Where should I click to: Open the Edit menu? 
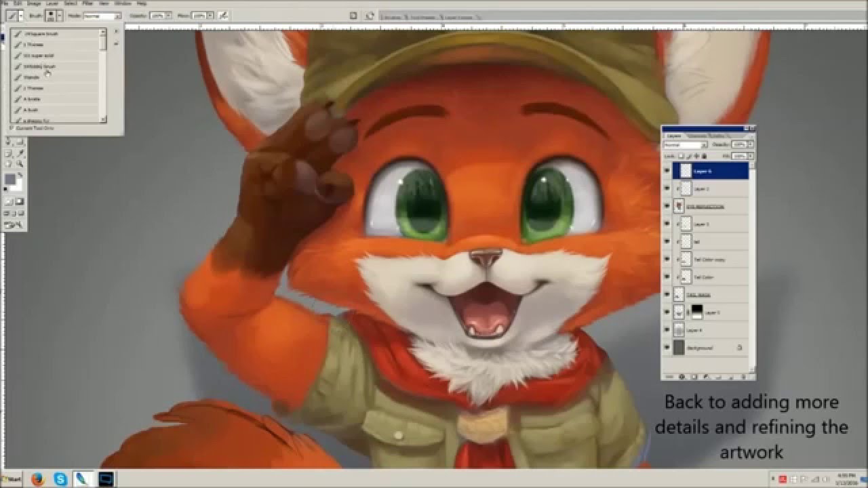18,3
